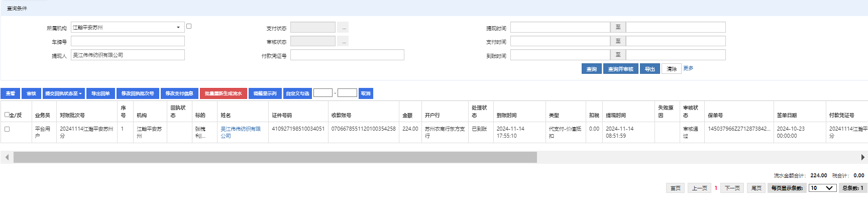868x209 pixels.
Task: Click the 自定义勾选 button
Action: click(x=297, y=93)
